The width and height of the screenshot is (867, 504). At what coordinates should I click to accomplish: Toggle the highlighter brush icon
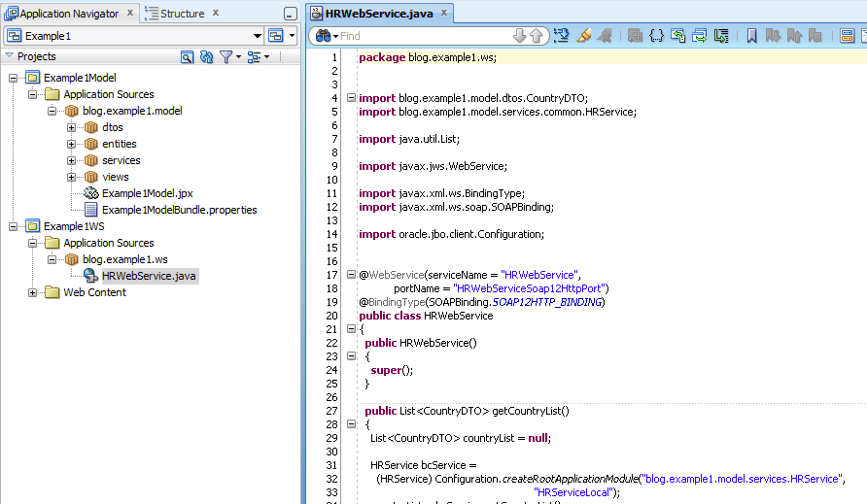(583, 36)
